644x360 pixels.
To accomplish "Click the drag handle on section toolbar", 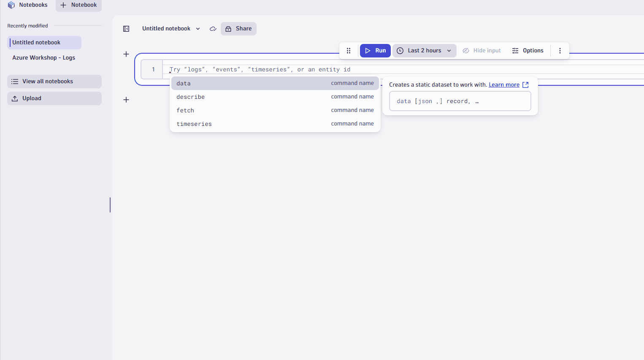I will (349, 51).
